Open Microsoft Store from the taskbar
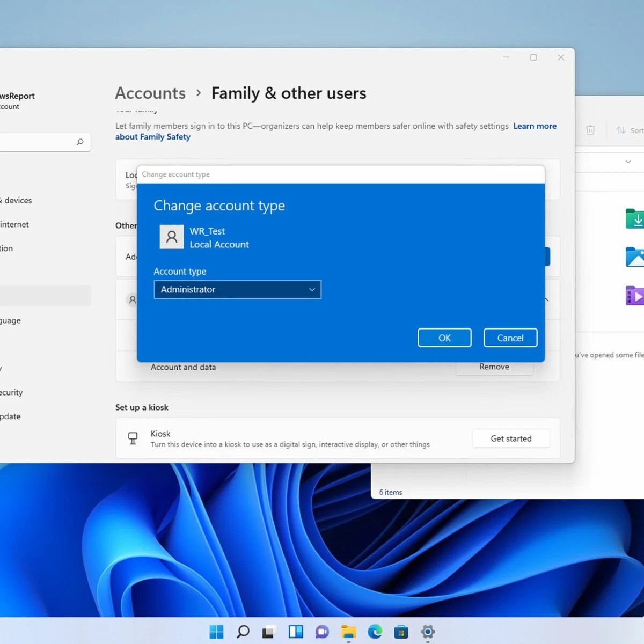644x644 pixels. coord(401,632)
